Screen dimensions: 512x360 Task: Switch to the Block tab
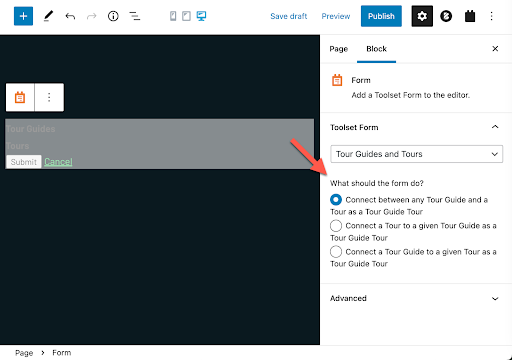[x=376, y=49]
